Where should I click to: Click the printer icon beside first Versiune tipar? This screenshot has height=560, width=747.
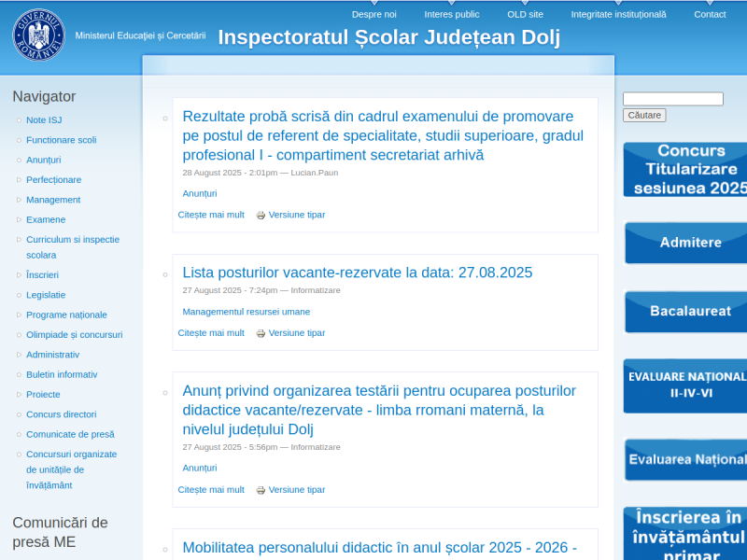[x=260, y=215]
